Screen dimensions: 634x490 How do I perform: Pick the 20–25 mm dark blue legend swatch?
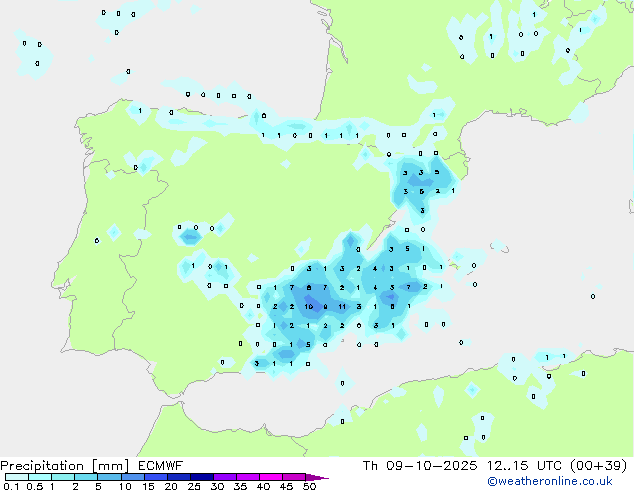pyautogui.click(x=178, y=477)
